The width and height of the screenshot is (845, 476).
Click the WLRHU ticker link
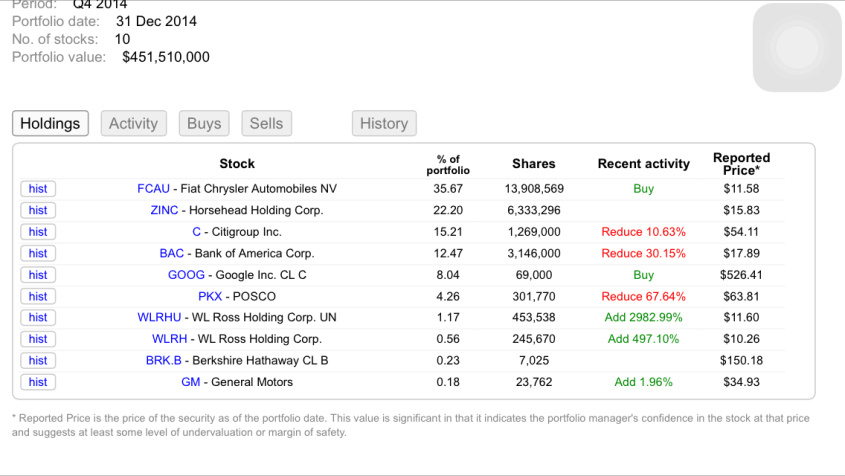(160, 317)
